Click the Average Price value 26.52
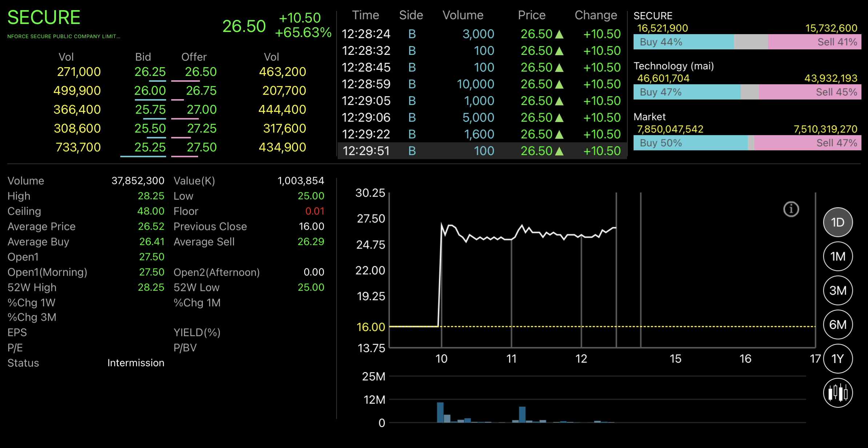 coord(151,226)
